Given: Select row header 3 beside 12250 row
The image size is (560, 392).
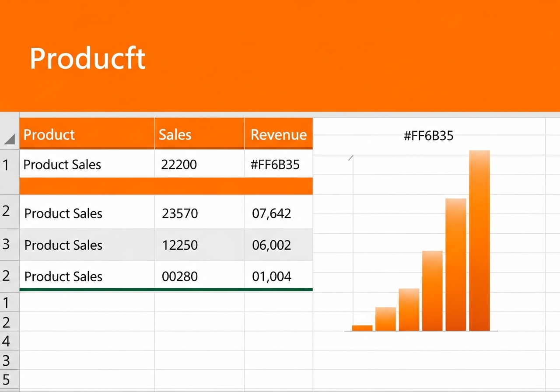Looking at the screenshot, I should 6,244.
